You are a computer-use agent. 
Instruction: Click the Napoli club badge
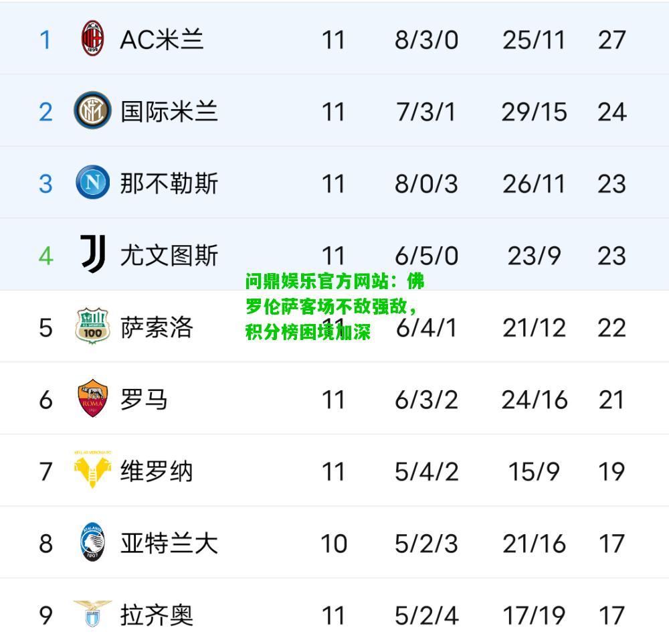pyautogui.click(x=92, y=182)
